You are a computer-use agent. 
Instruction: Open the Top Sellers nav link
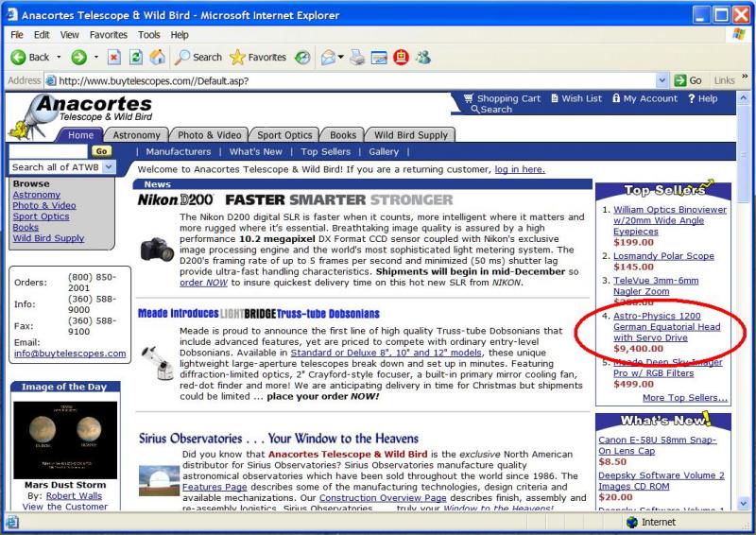tap(325, 151)
